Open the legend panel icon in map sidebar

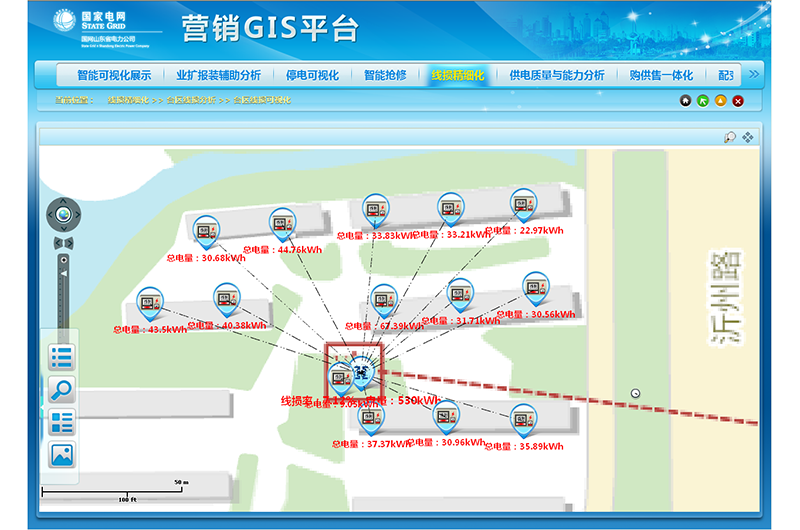tap(62, 422)
